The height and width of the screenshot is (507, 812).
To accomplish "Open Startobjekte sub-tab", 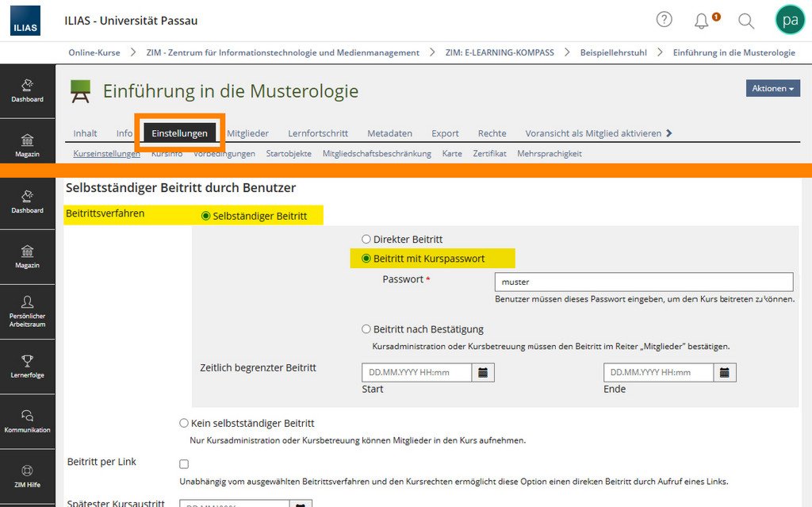I will (x=289, y=153).
